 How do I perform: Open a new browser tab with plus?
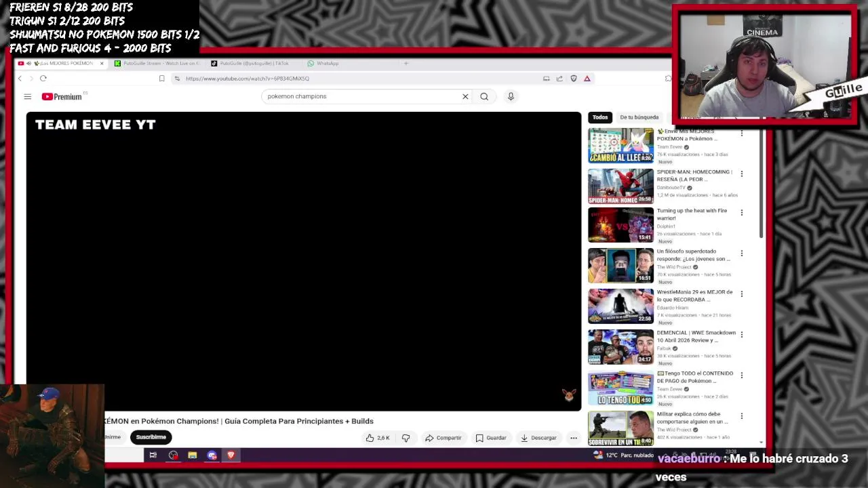pos(406,63)
